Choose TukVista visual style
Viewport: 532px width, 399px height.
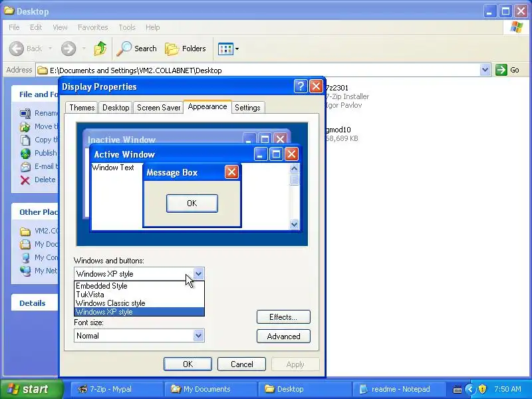pyautogui.click(x=139, y=295)
